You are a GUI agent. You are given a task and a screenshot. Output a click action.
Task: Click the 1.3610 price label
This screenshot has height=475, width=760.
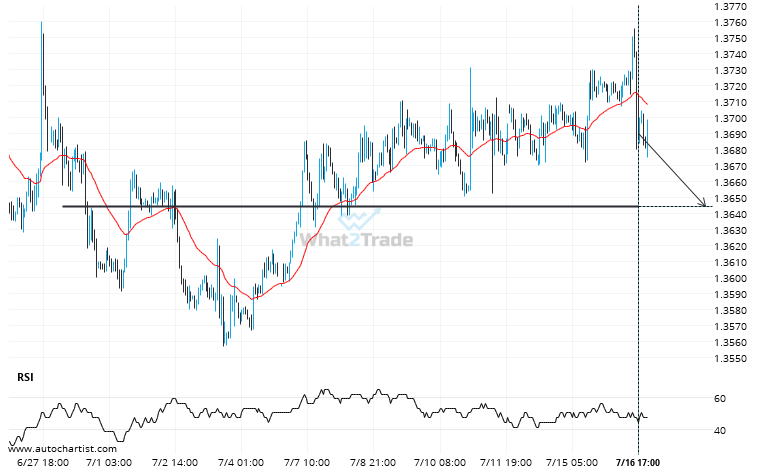(730, 262)
